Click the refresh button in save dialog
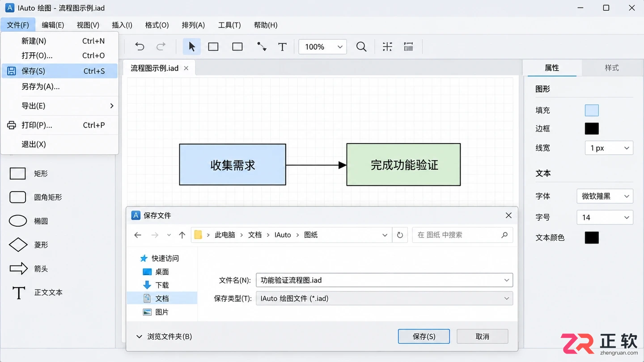Viewport: 644px width, 362px height. [400, 235]
